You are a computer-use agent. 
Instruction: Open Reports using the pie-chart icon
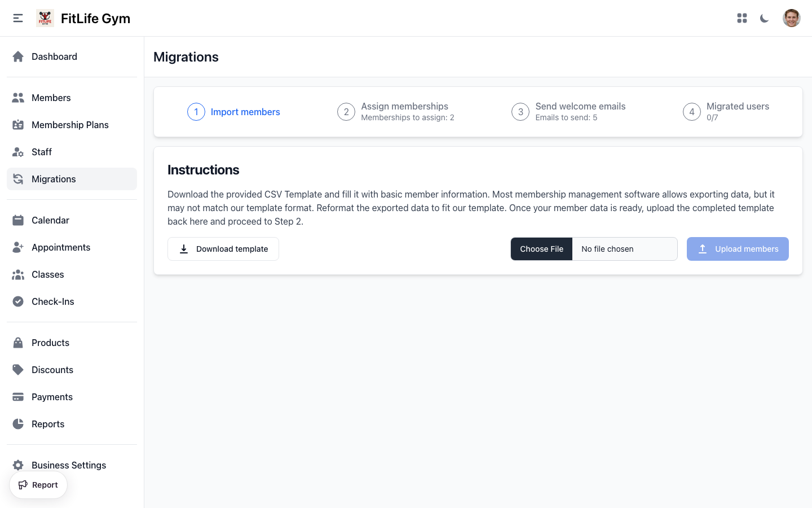click(17, 424)
